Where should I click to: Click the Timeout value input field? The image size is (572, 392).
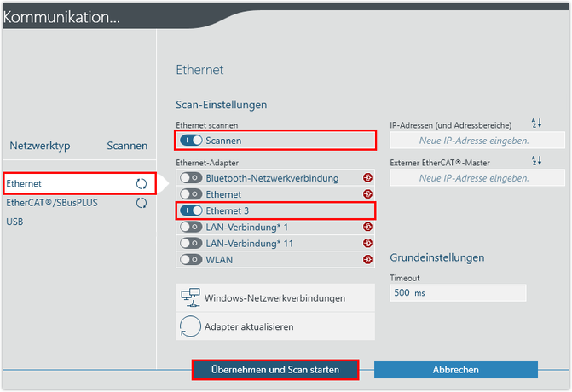pos(458,293)
